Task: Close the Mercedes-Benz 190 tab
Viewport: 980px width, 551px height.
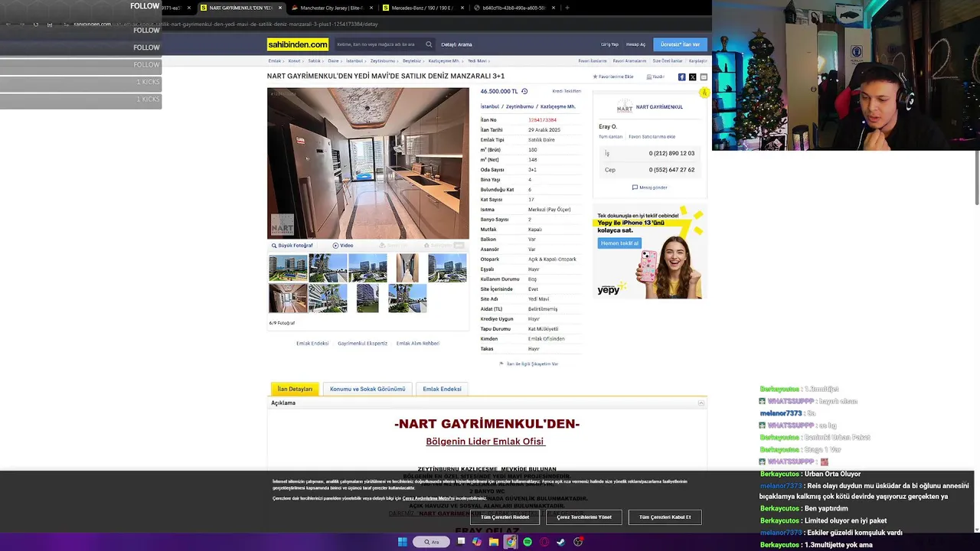Action: click(x=462, y=8)
